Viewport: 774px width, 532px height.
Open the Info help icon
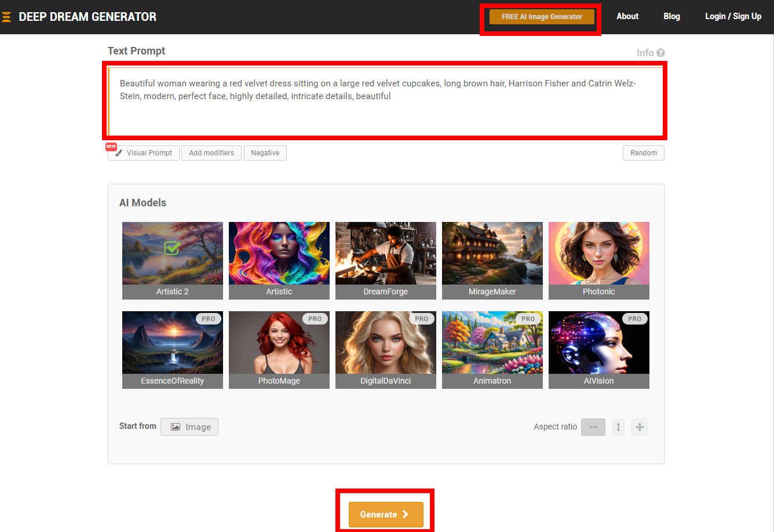pyautogui.click(x=660, y=53)
